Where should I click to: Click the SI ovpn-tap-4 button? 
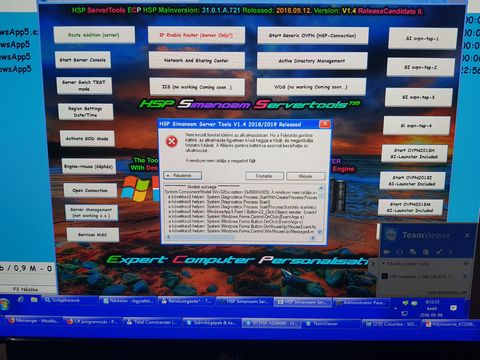pyautogui.click(x=417, y=126)
